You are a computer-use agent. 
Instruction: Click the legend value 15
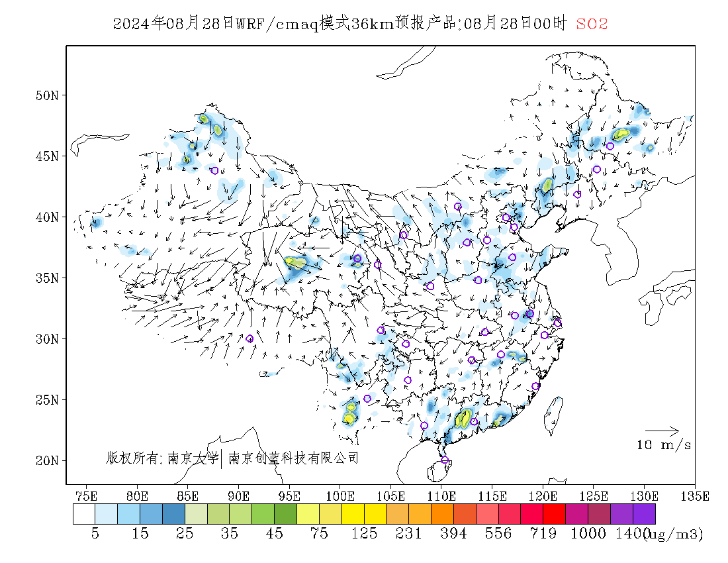tap(140, 533)
